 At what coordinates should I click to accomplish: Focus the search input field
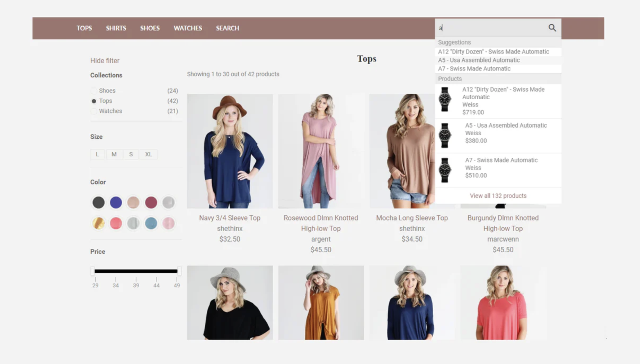tap(490, 28)
